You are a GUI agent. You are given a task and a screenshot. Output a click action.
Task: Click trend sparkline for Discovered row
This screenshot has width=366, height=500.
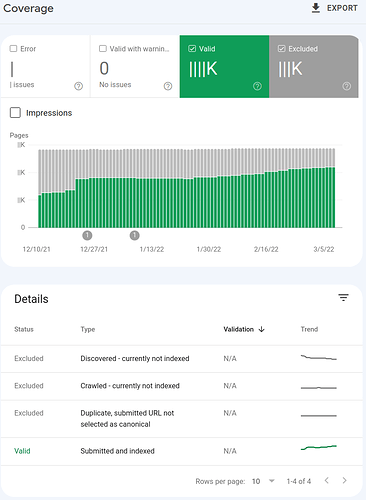pos(319,358)
